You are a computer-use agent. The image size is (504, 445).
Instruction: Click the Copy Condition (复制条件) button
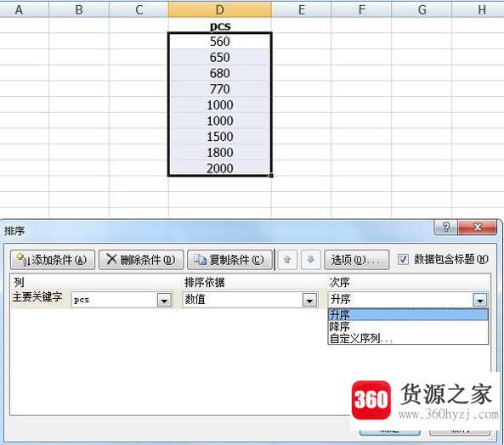pos(229,259)
